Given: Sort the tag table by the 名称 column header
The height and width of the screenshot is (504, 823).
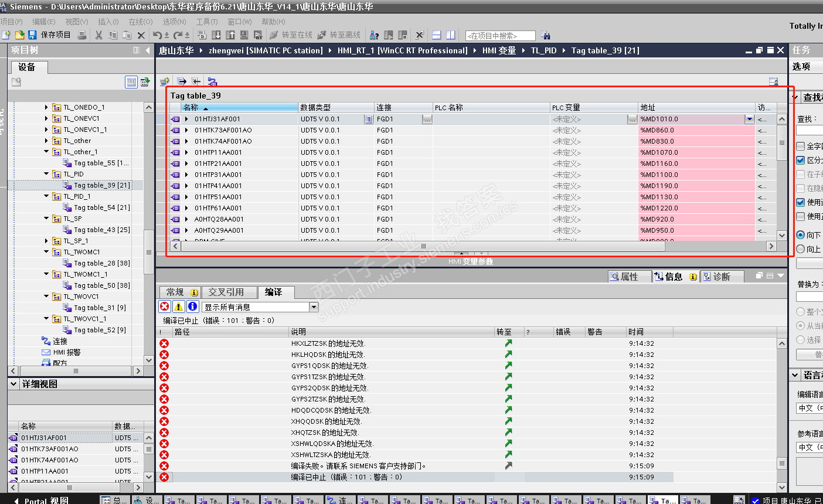Looking at the screenshot, I should pos(240,107).
